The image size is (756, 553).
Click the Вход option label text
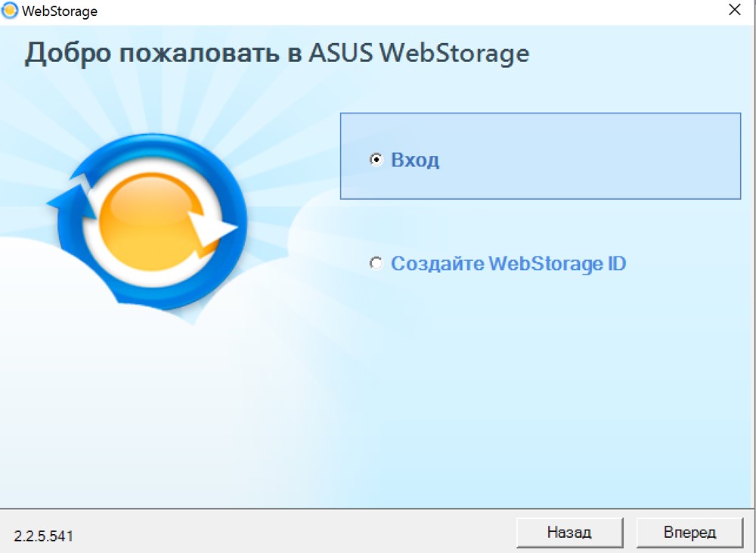click(414, 160)
